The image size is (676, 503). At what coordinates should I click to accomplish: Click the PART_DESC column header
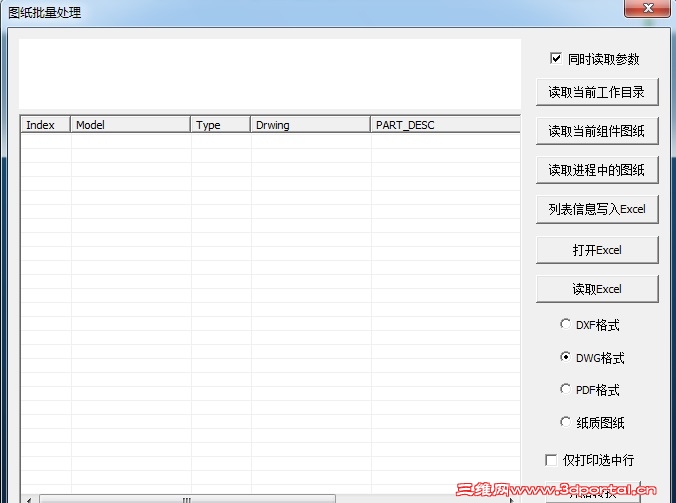445,125
